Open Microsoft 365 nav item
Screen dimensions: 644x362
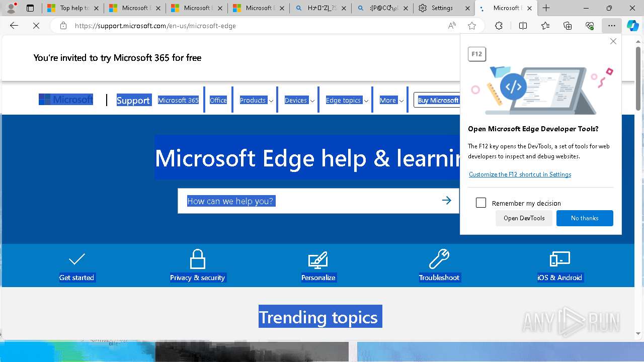178,100
